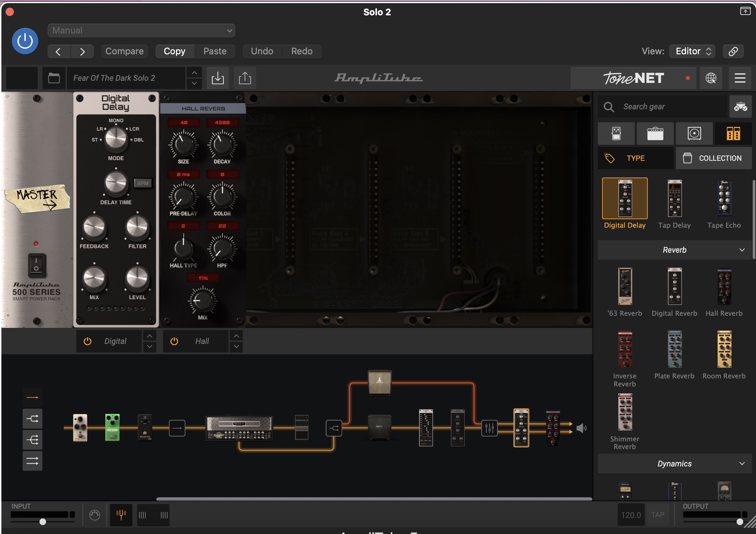Toggle power for the Hall rack slot
756x534 pixels.
[174, 341]
